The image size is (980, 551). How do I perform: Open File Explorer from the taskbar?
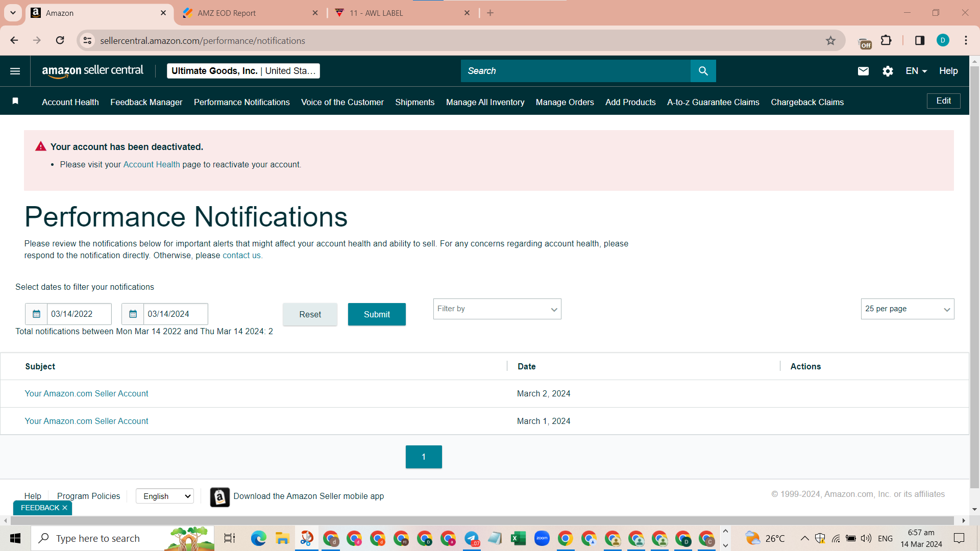[x=282, y=538]
